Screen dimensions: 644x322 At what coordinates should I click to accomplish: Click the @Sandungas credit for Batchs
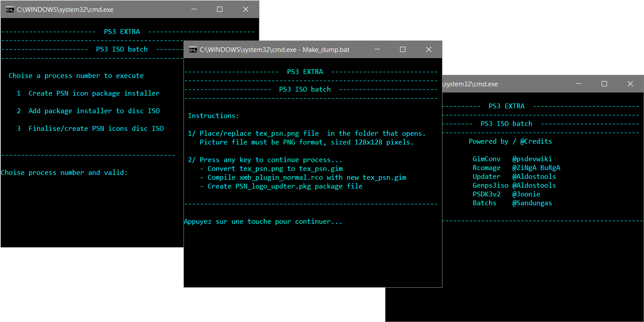coord(532,203)
